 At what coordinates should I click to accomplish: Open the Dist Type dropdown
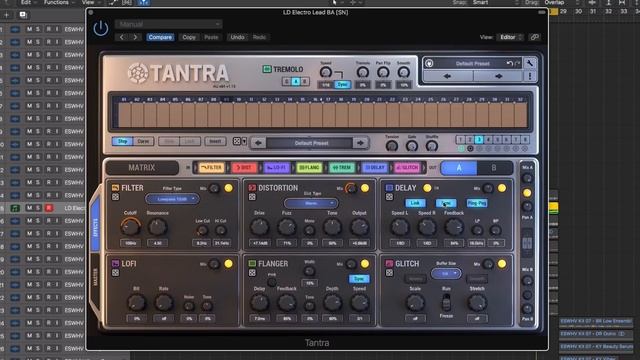pyautogui.click(x=311, y=203)
